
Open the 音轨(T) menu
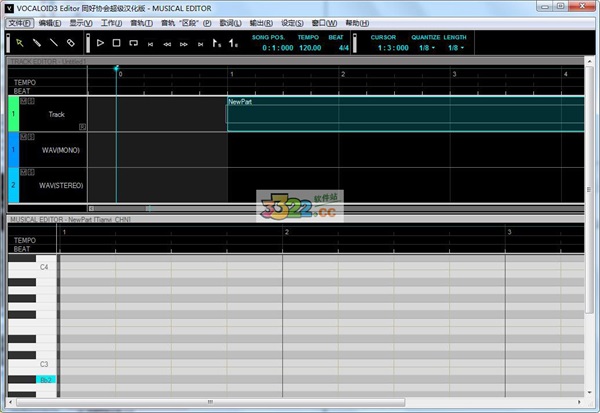pos(142,23)
